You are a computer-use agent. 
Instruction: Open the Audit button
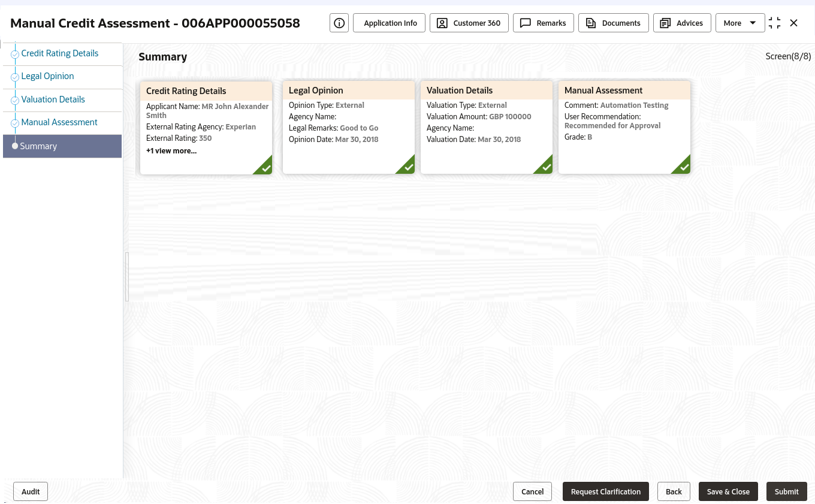click(x=31, y=491)
